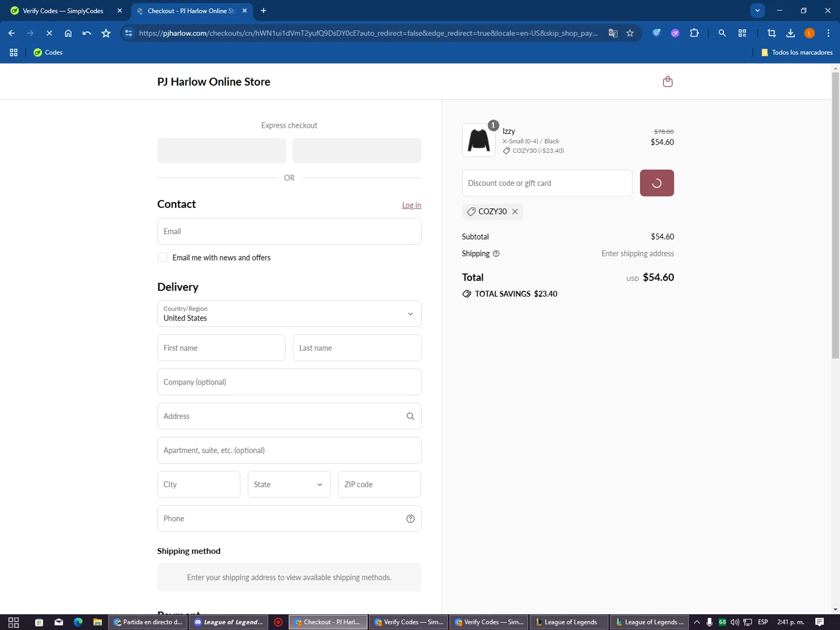The width and height of the screenshot is (840, 630).
Task: Click the TOTAL SAVINGS $23.40 text
Action: [516, 294]
